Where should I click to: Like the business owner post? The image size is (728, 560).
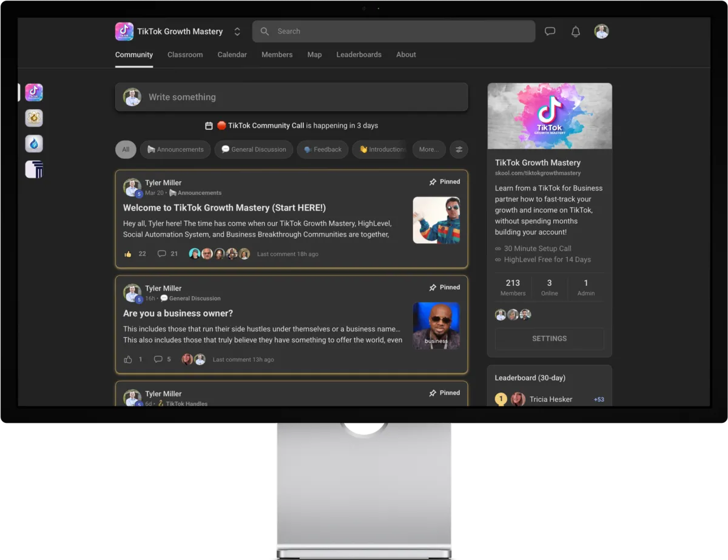coord(128,359)
